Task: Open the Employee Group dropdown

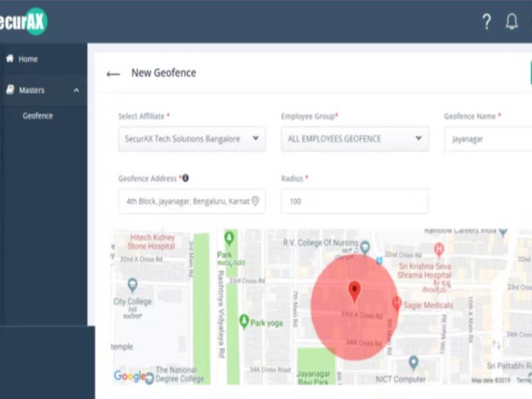Action: tap(355, 139)
